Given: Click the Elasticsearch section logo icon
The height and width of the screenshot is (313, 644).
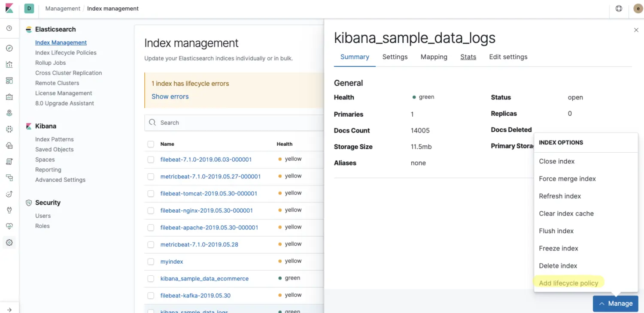Looking at the screenshot, I should click(29, 30).
